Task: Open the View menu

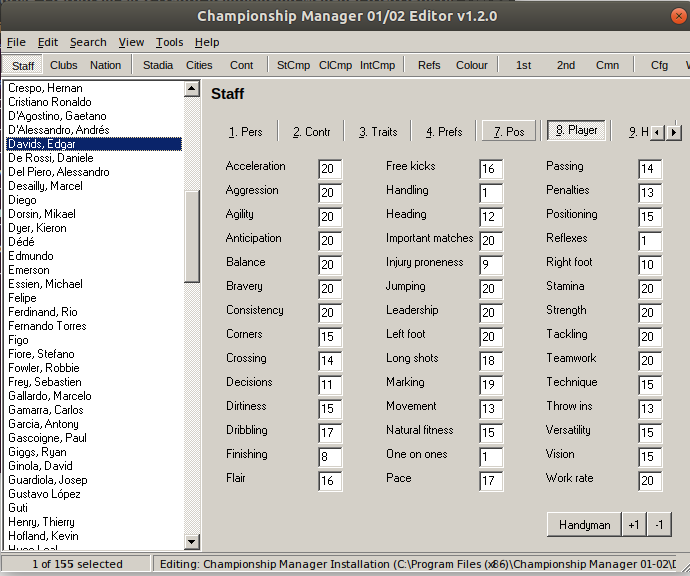Action: coord(131,42)
